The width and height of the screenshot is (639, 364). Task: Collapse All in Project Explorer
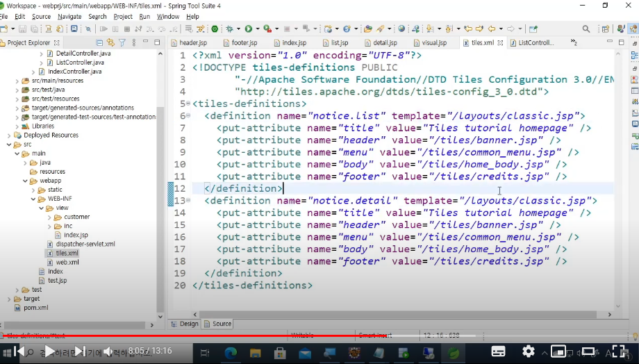click(x=99, y=42)
